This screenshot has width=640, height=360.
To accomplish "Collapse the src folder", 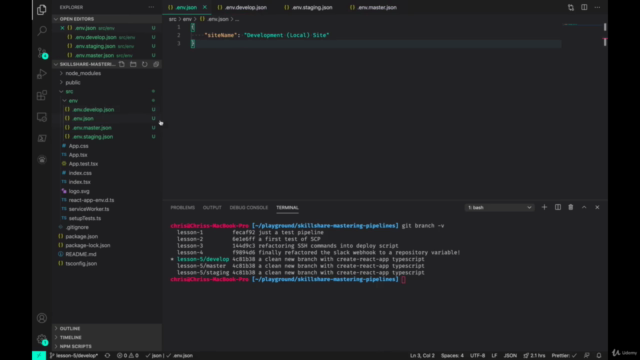I will [x=69, y=91].
